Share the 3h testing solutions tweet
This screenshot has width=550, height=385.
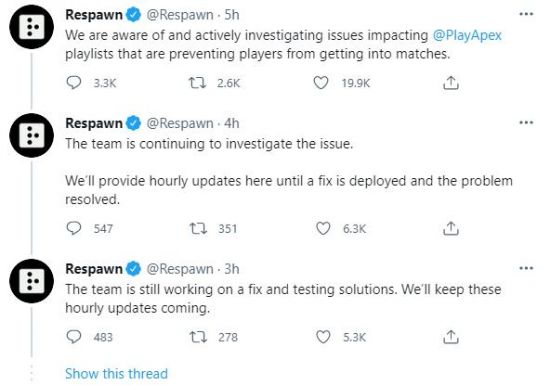tap(451, 337)
